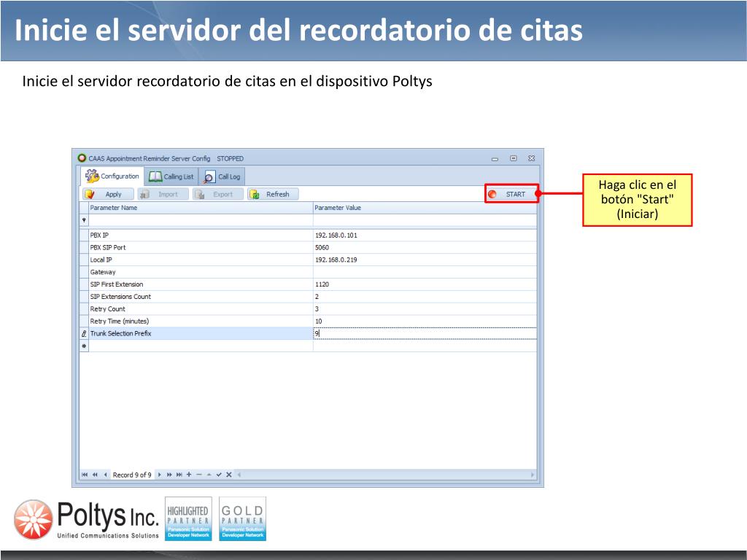The image size is (747, 560).
Task: Select the Trunk Selection Prefix name cell
Action: point(201,333)
